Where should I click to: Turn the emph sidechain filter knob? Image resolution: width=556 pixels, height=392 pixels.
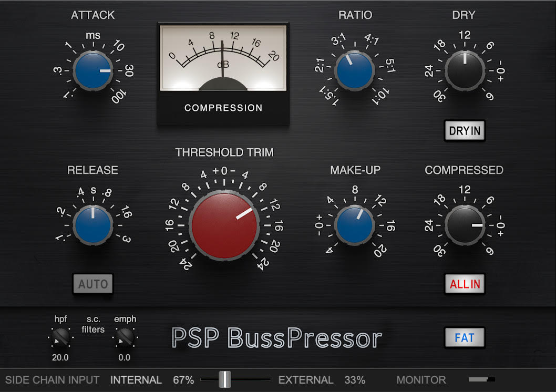pyautogui.click(x=126, y=337)
